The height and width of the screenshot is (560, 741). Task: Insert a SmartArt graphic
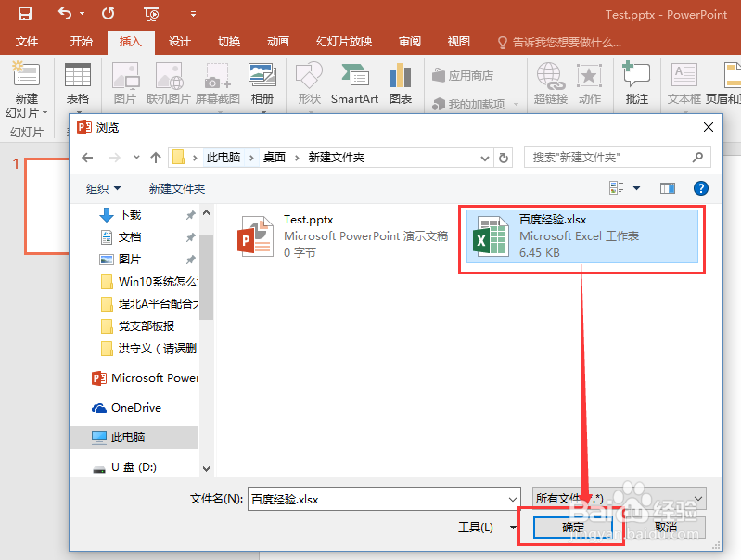(354, 83)
